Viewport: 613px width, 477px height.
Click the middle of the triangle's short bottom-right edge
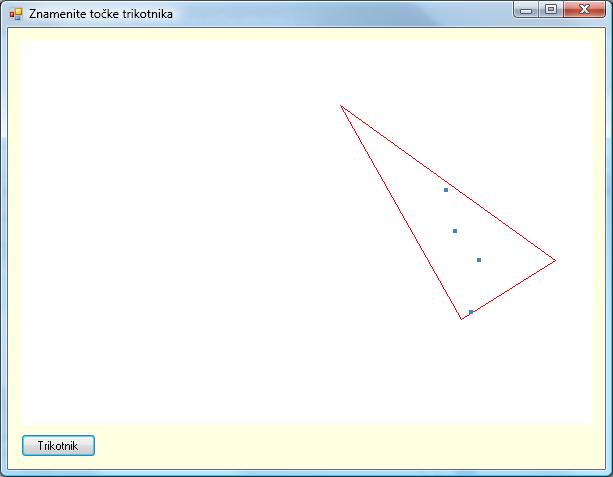click(509, 290)
